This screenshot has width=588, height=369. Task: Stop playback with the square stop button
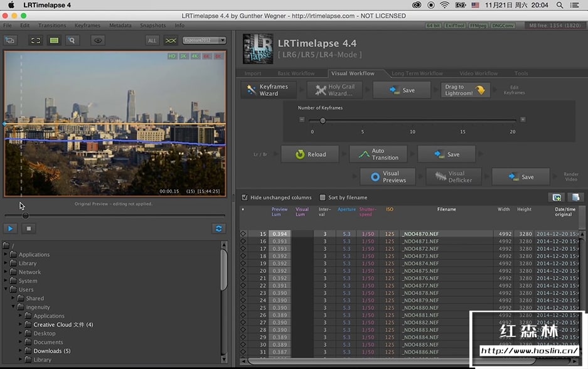point(28,228)
